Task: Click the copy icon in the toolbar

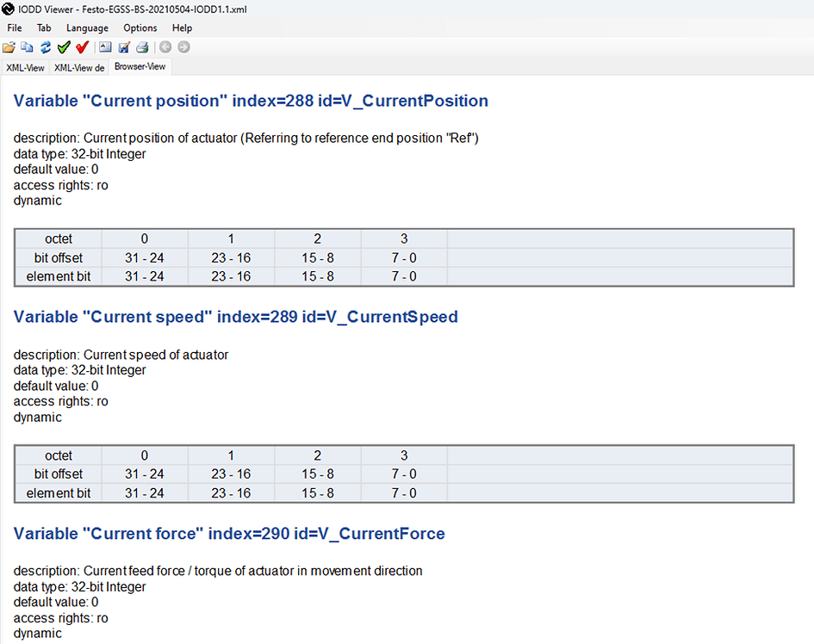Action: pos(27,46)
